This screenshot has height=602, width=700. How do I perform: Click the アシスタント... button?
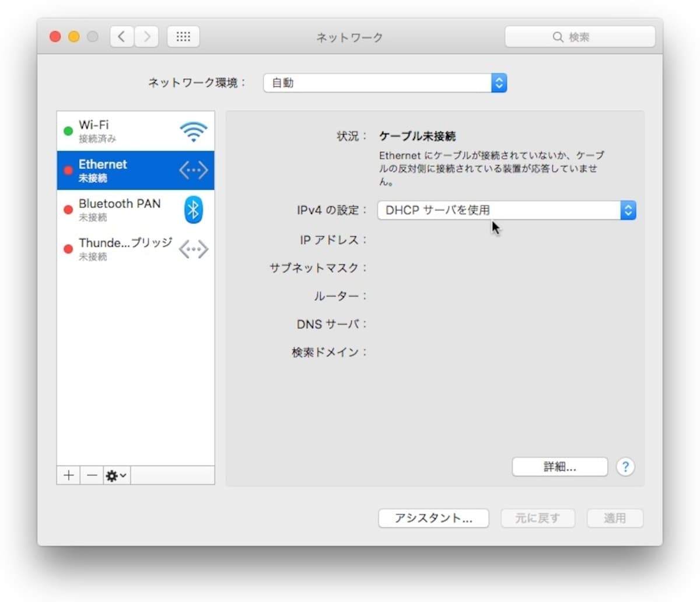click(433, 518)
